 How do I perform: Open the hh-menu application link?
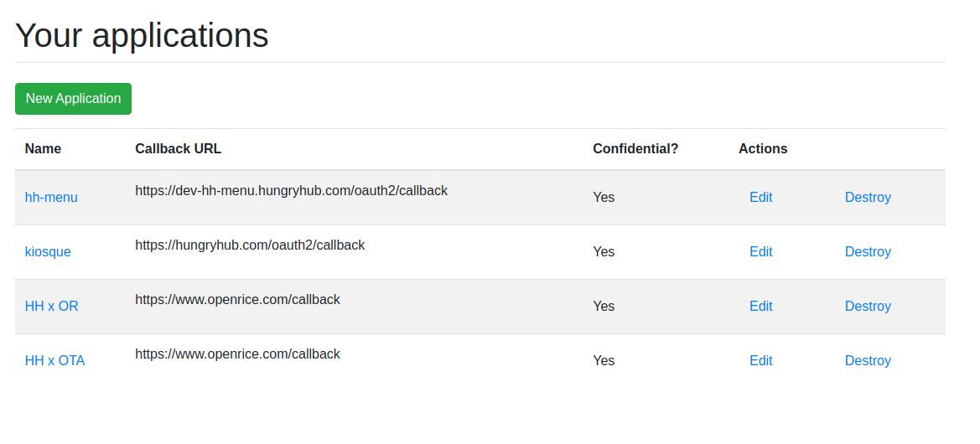point(51,198)
